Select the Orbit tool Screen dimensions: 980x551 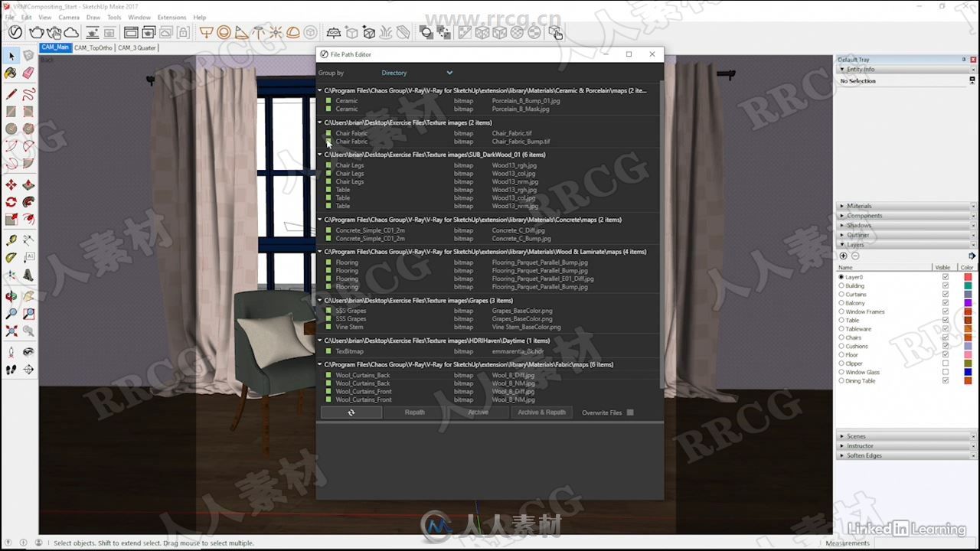tap(11, 296)
